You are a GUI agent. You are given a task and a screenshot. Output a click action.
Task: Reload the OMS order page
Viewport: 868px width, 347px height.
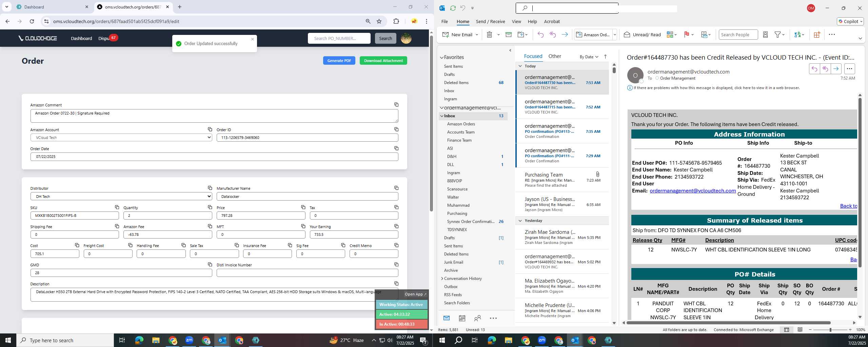coord(32,21)
